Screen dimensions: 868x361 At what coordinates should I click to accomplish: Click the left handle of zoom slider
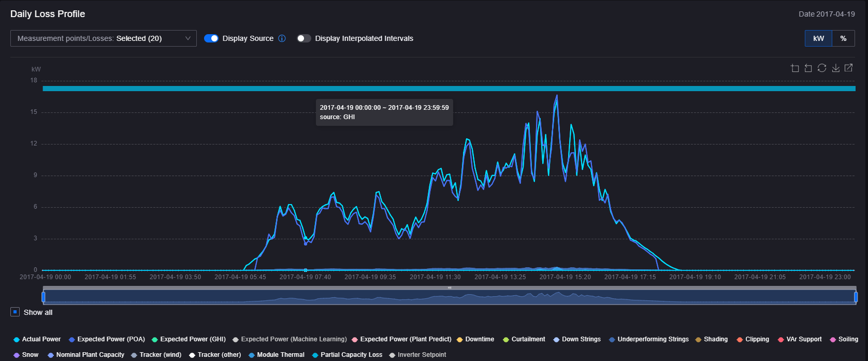[x=44, y=297]
